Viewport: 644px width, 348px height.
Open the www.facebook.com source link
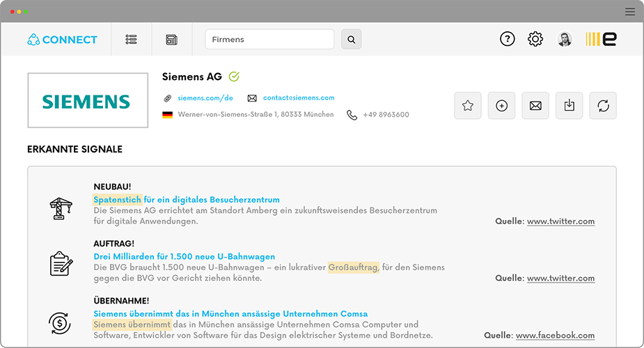[x=555, y=335]
